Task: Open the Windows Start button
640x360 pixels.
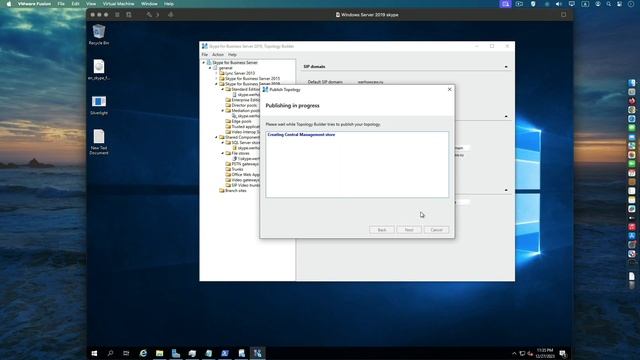Action: point(94,353)
